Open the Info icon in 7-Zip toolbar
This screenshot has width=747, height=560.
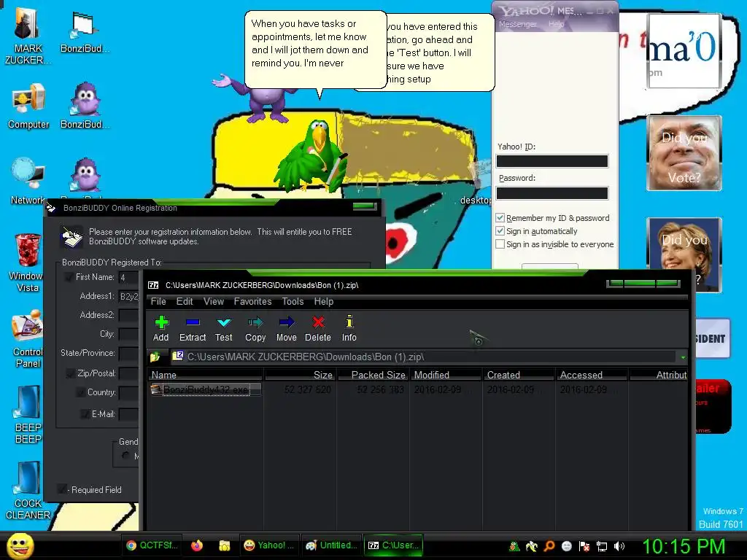click(349, 329)
